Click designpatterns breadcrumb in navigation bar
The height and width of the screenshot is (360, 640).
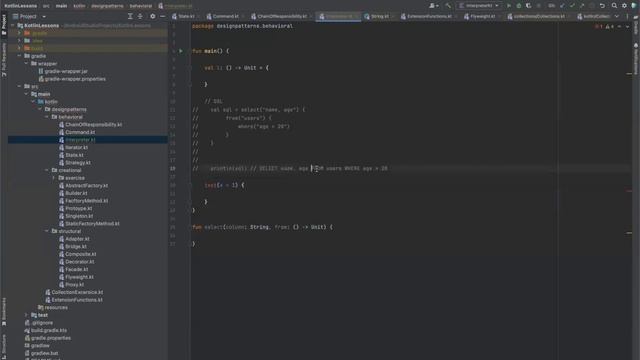click(x=107, y=6)
